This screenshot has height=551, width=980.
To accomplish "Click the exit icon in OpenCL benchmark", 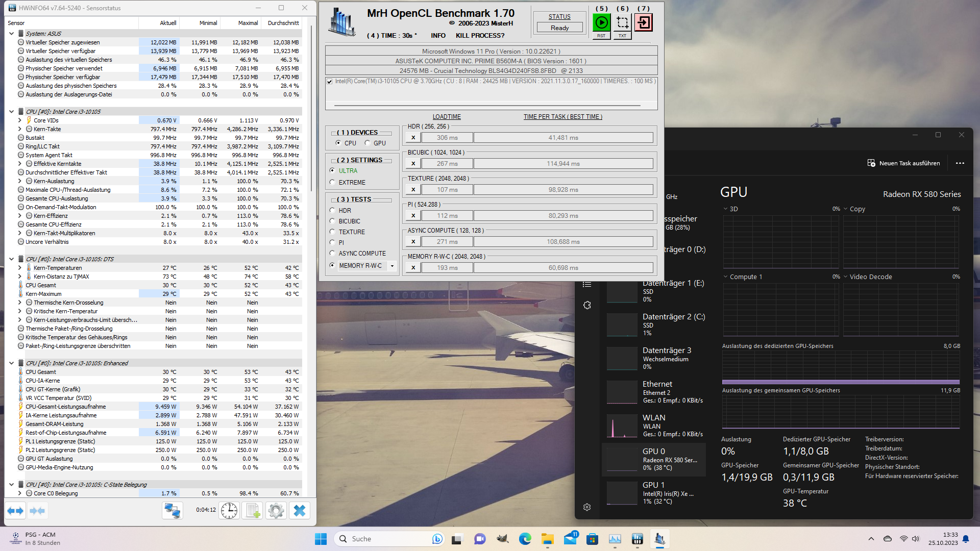I will (x=643, y=22).
